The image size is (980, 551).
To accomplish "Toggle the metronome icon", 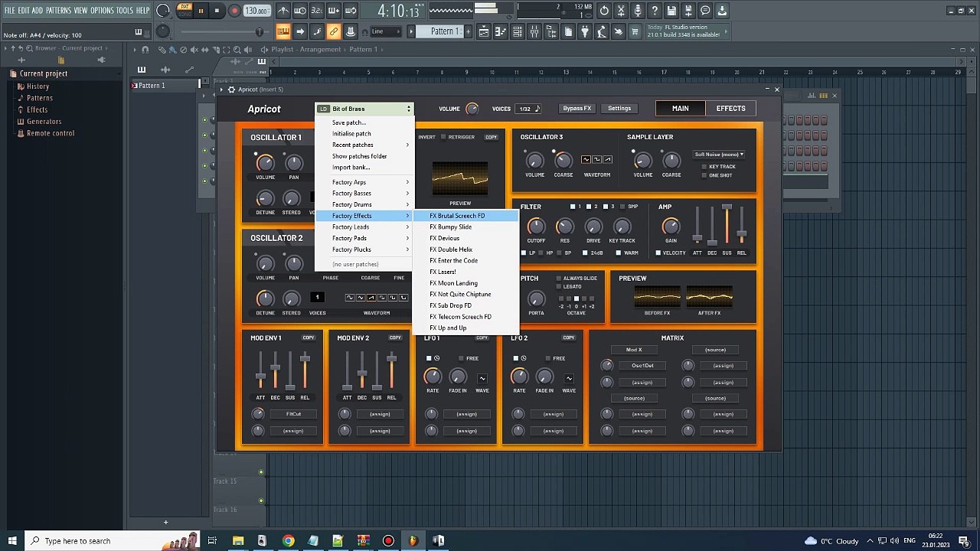I will click(283, 11).
